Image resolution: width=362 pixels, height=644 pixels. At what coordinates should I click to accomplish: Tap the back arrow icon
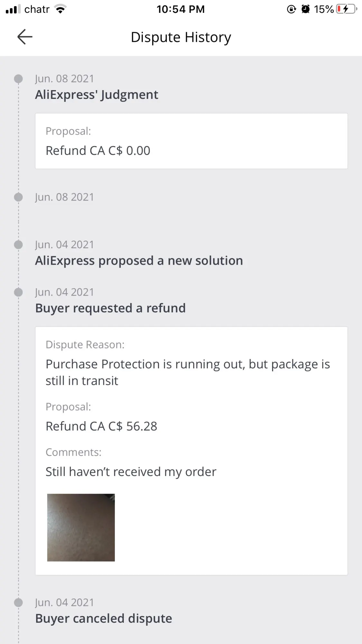pyautogui.click(x=25, y=37)
